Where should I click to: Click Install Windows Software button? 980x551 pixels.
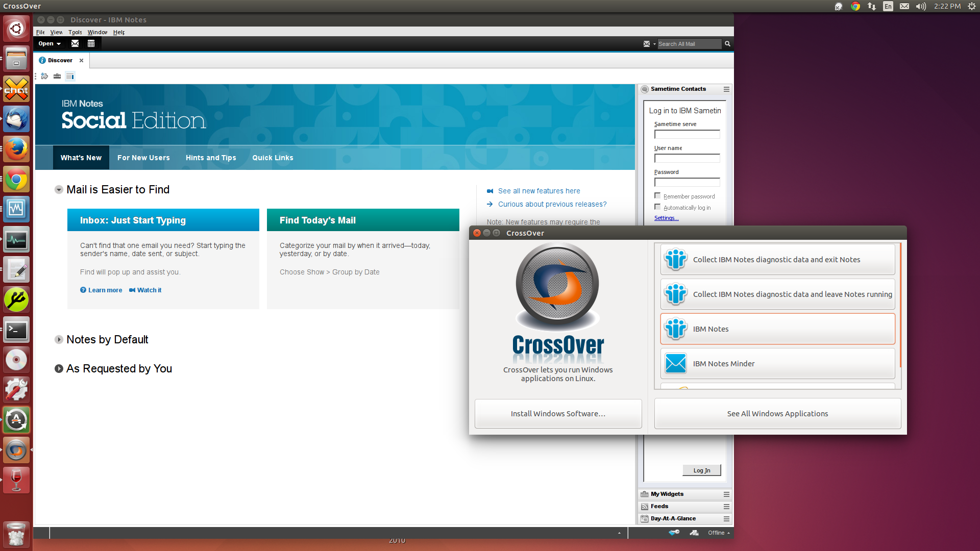click(557, 413)
